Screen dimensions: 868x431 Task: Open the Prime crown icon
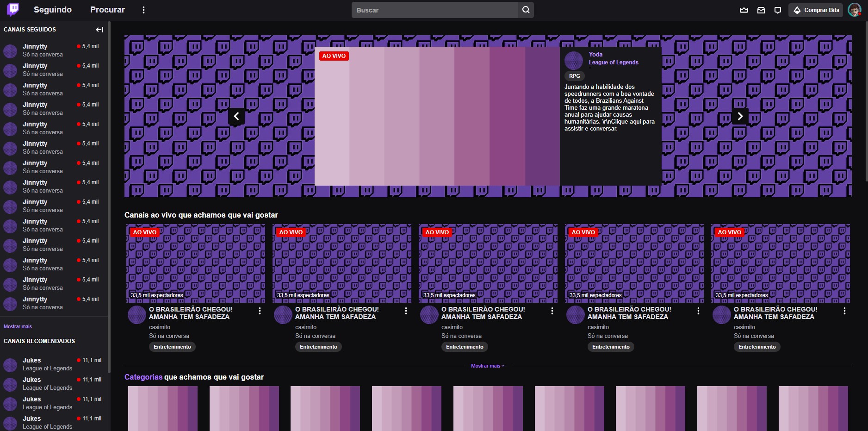[744, 10]
